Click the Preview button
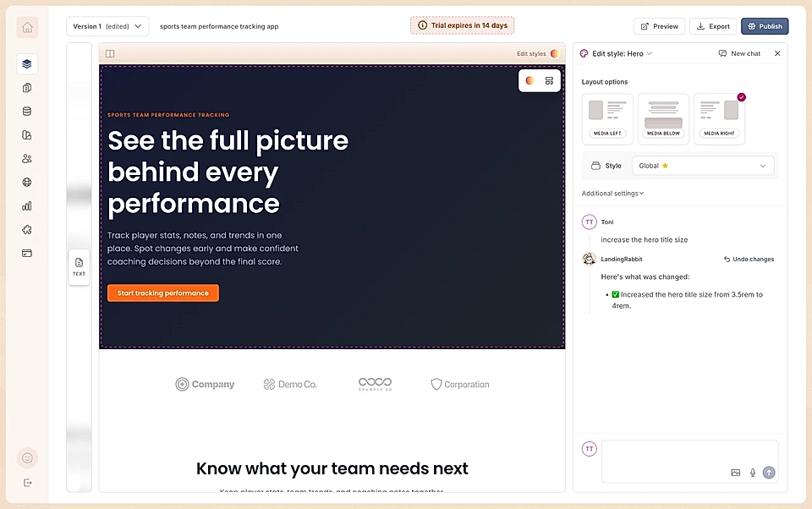The height and width of the screenshot is (509, 812). click(x=659, y=26)
